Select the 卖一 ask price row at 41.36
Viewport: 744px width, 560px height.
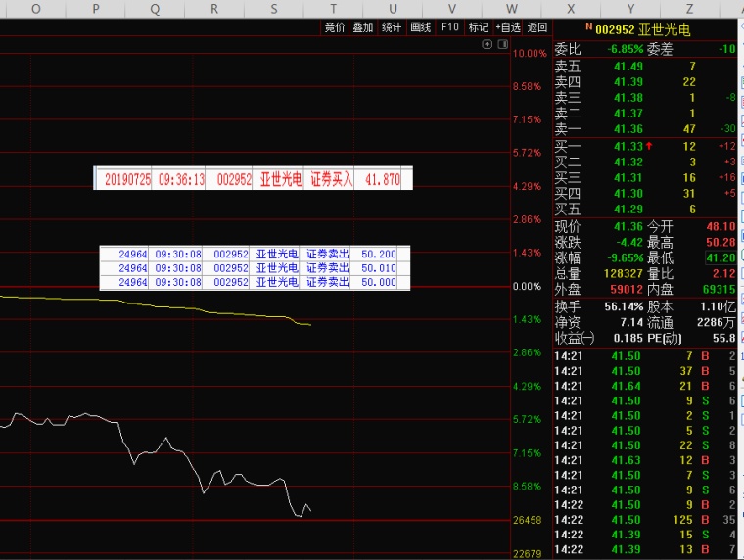627,129
